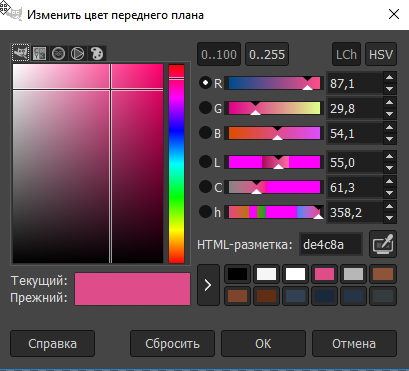409x371 pixels.
Task: Open the Palette selector tab
Action: 97,53
